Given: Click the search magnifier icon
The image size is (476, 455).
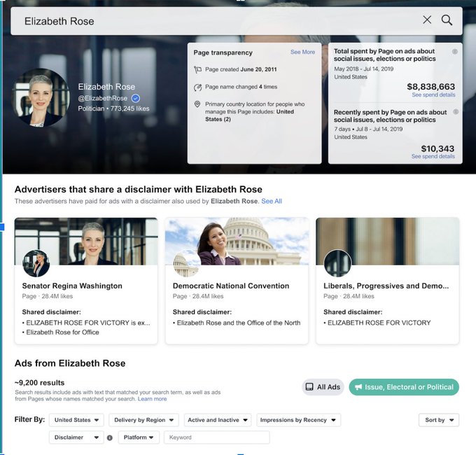Looking at the screenshot, I should pyautogui.click(x=447, y=20).
